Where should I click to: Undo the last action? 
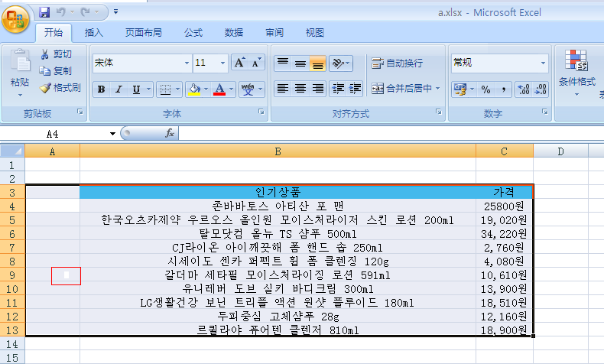[61, 12]
